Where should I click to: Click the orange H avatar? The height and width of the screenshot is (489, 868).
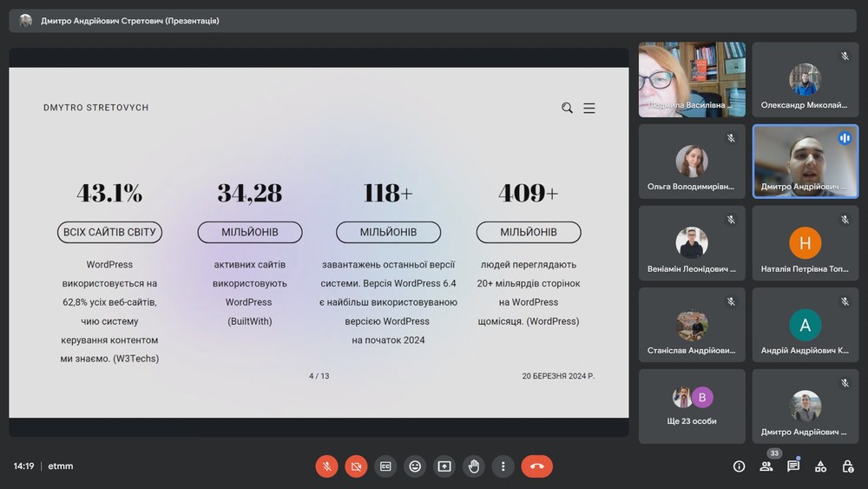[x=805, y=242]
